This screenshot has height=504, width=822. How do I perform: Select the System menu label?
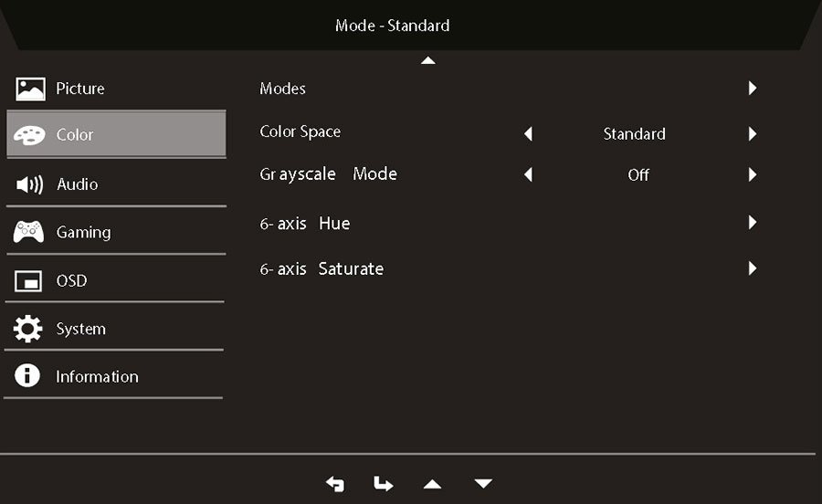[80, 329]
